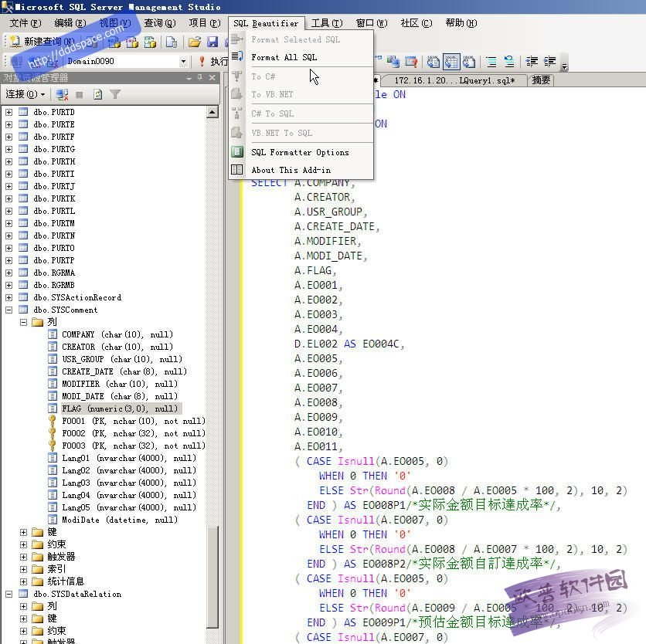
Task: Open the Tools (工具) menu
Action: click(327, 23)
